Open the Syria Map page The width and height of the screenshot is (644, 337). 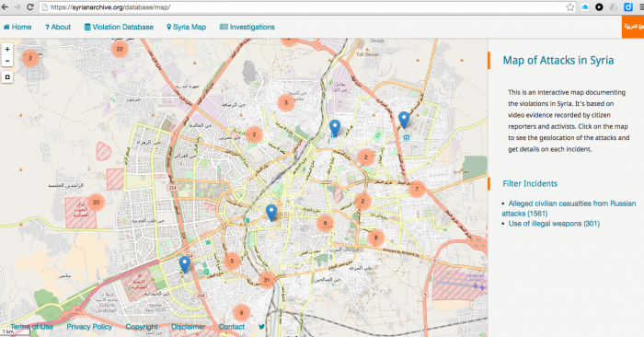187,27
